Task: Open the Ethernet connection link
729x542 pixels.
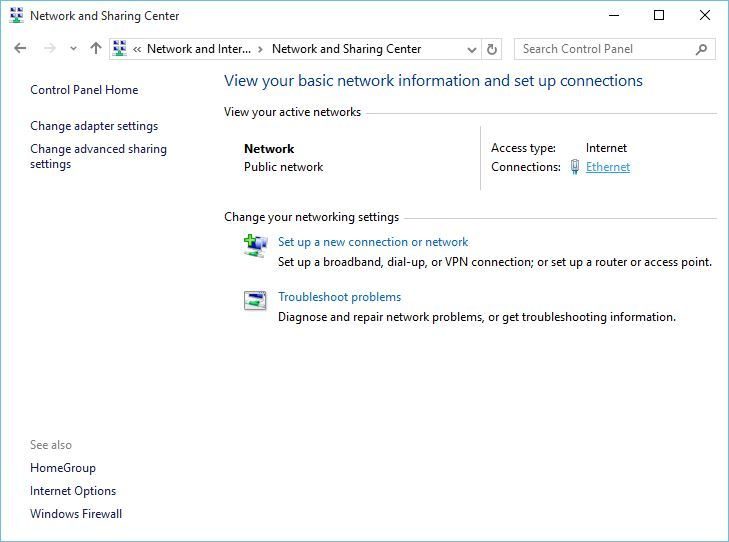Action: 608,167
